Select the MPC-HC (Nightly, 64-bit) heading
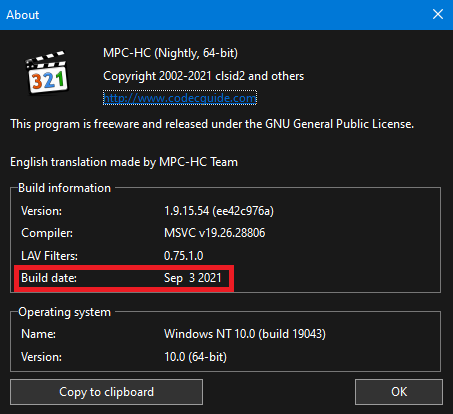The width and height of the screenshot is (453, 414). (x=170, y=53)
